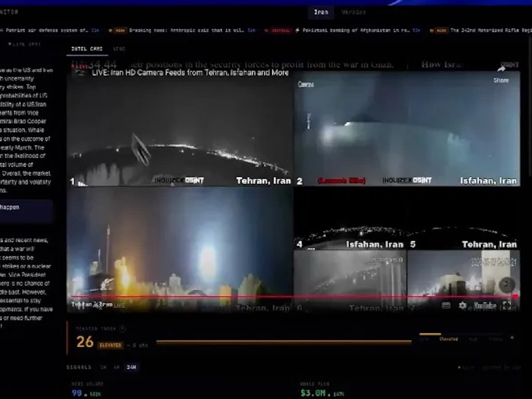Click the YouTube logo in player controls
Image resolution: width=532 pixels, height=399 pixels.
coord(485,305)
